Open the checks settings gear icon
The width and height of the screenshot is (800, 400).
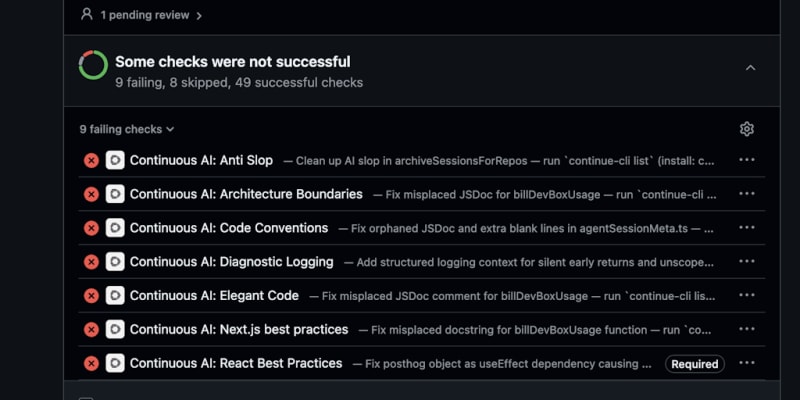click(x=746, y=129)
